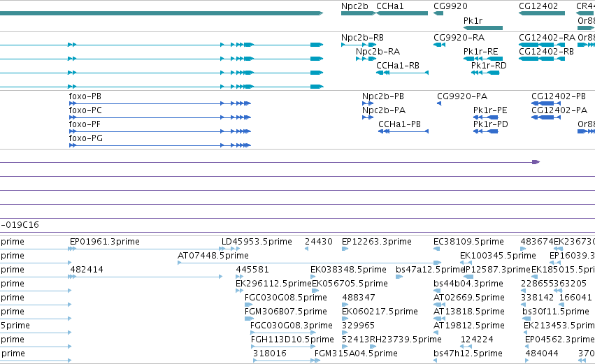Click the EK056705.5prime EST label
This screenshot has width=595, height=364.
[350, 284]
